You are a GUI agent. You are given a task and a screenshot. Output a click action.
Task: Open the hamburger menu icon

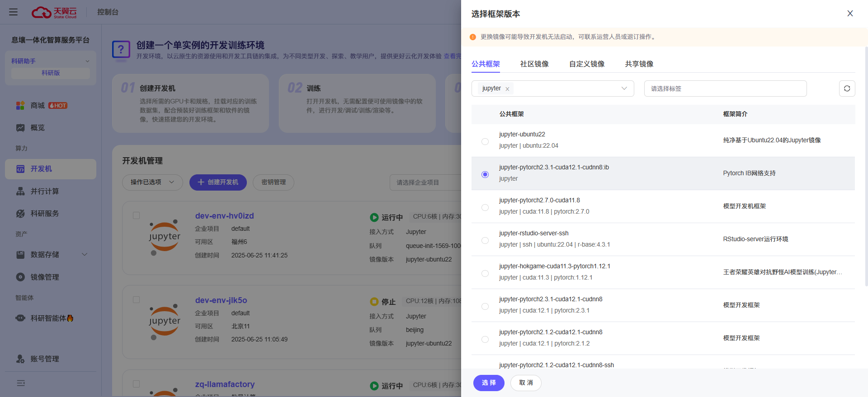point(14,12)
